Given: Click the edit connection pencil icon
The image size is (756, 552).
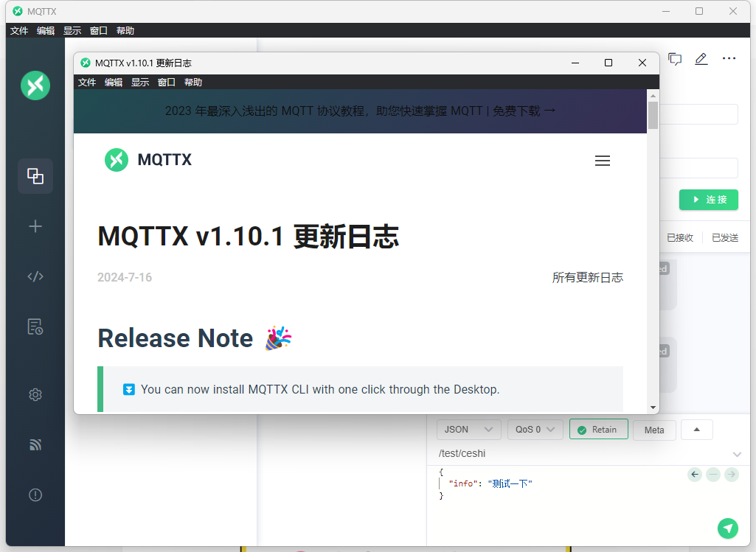Looking at the screenshot, I should point(701,59).
